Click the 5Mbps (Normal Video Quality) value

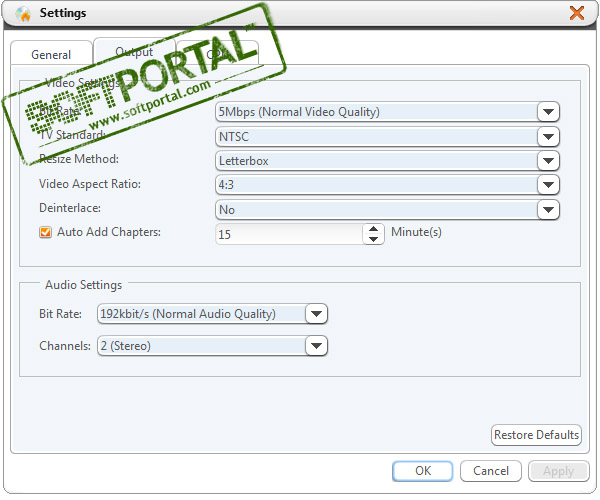point(299,112)
